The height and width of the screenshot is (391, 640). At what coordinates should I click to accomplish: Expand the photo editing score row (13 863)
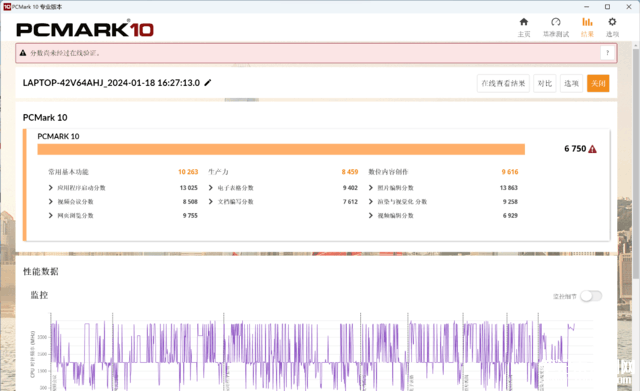443,188
